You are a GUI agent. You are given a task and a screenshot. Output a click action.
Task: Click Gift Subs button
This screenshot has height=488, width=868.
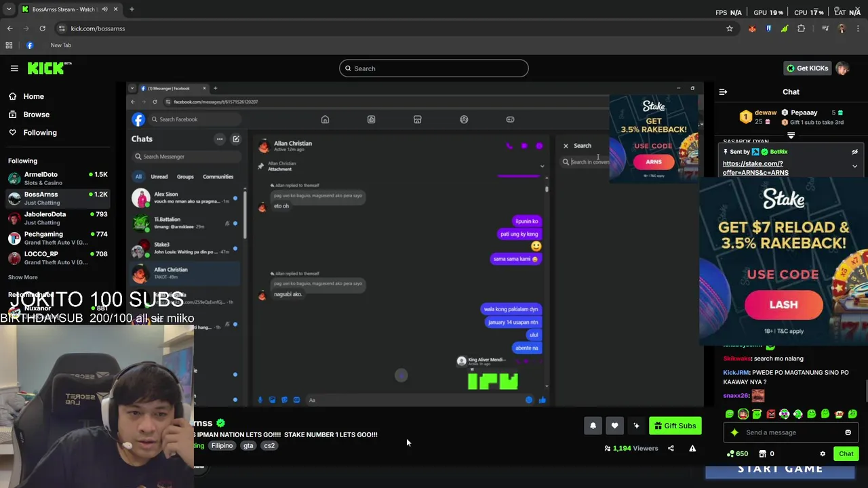coord(675,426)
